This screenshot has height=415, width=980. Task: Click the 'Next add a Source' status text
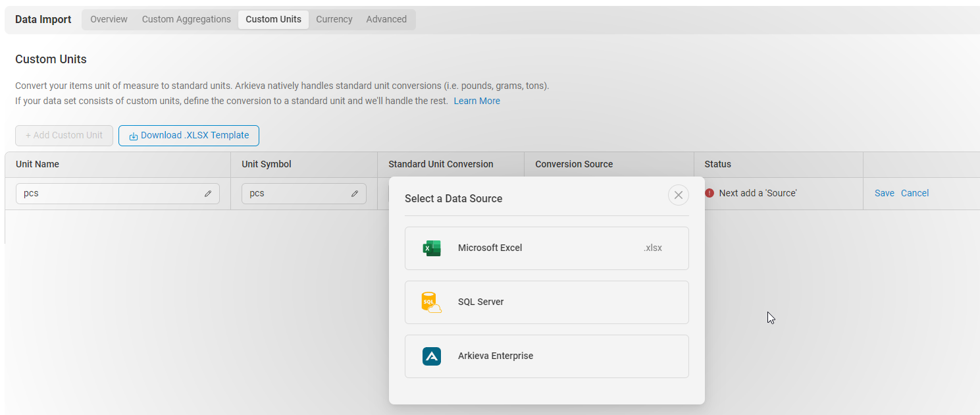[758, 193]
